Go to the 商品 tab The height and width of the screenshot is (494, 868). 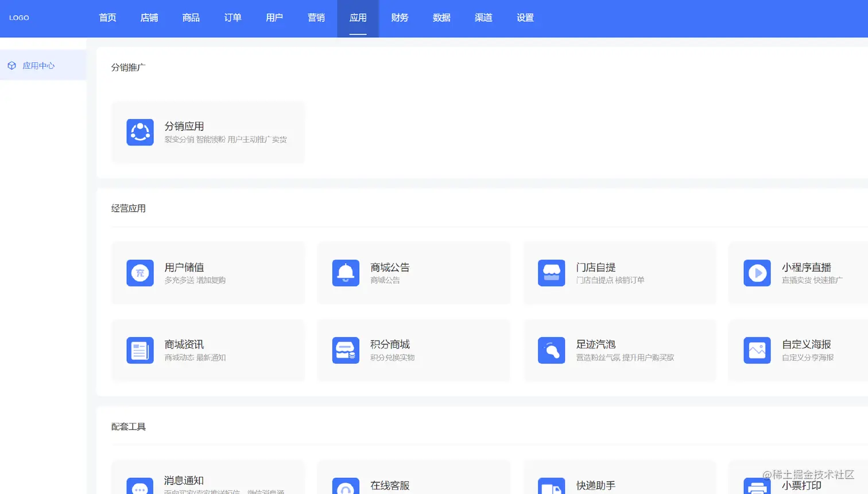tap(191, 18)
